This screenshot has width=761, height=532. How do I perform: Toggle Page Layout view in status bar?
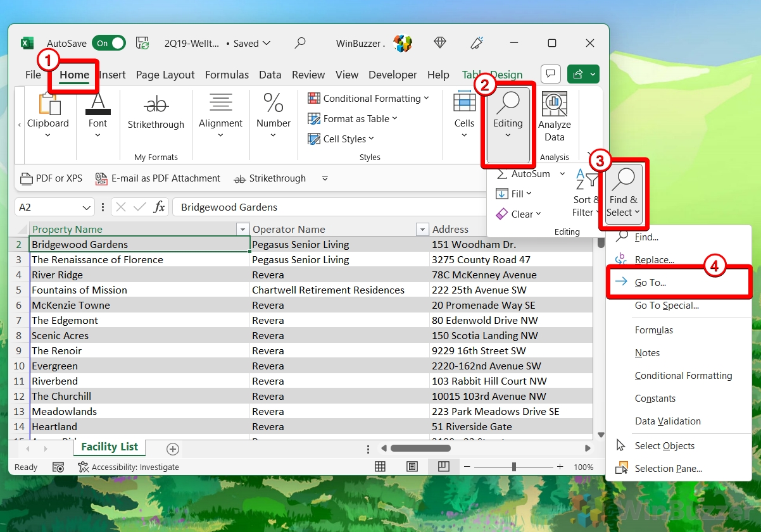point(412,467)
